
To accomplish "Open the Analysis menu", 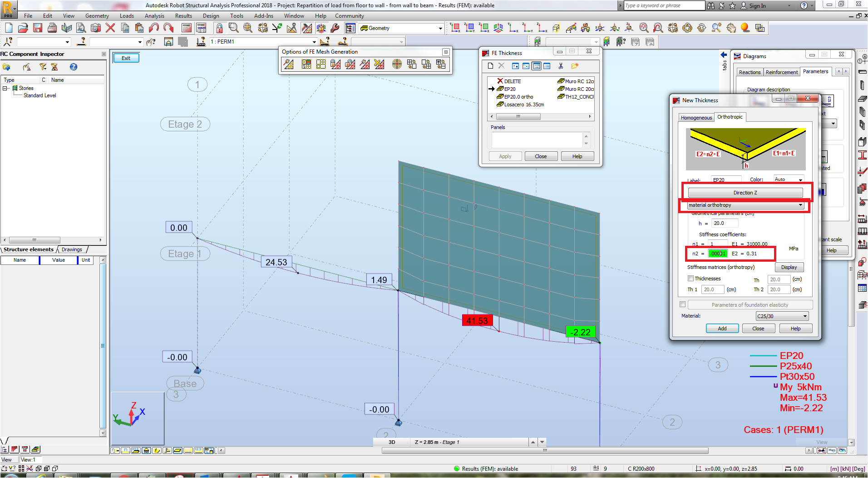I will point(154,15).
